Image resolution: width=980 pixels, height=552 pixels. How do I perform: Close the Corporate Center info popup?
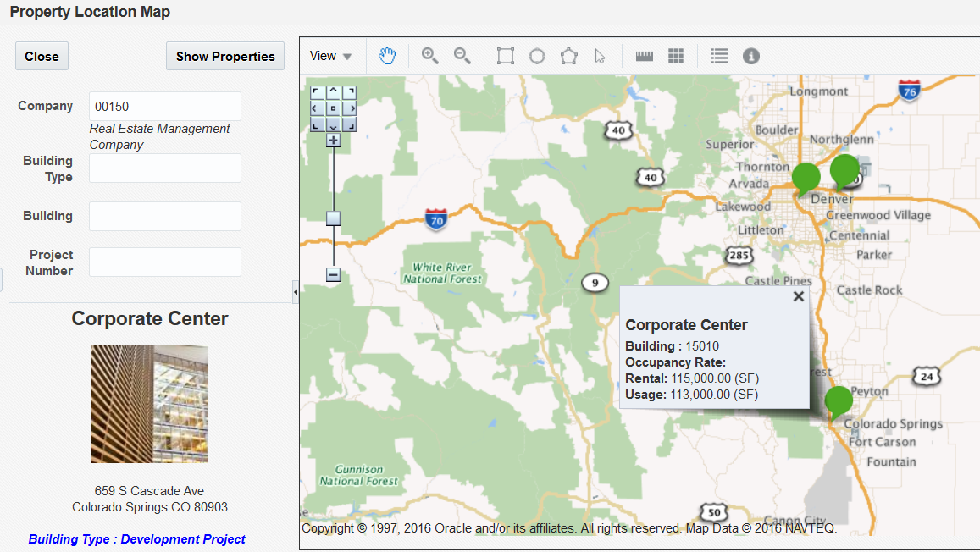(798, 296)
